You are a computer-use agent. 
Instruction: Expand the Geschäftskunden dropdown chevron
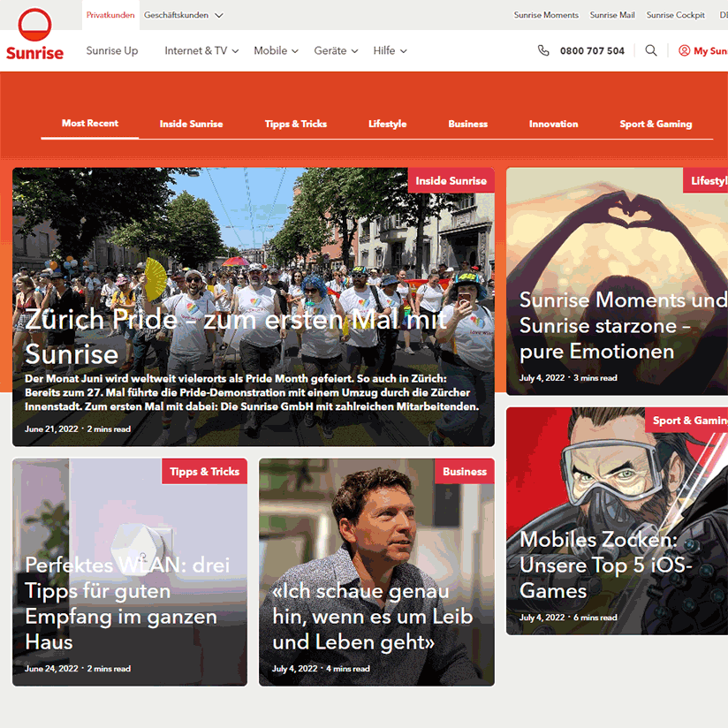(x=219, y=15)
